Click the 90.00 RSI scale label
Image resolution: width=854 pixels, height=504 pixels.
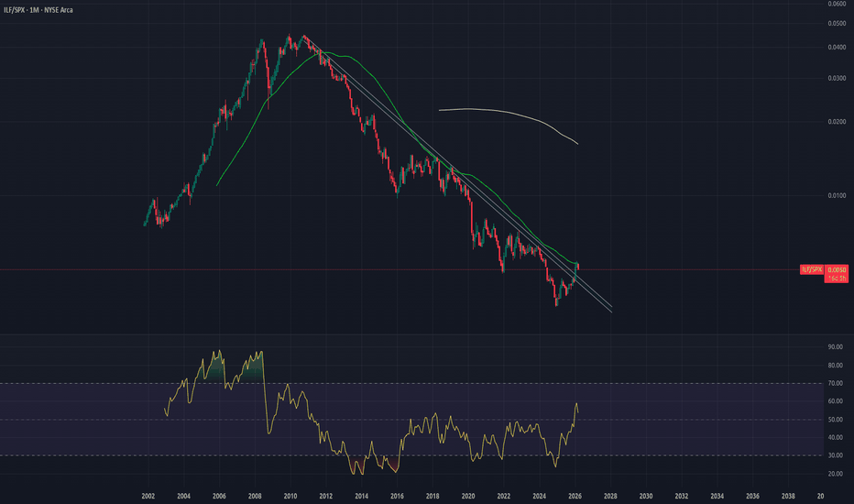click(836, 347)
